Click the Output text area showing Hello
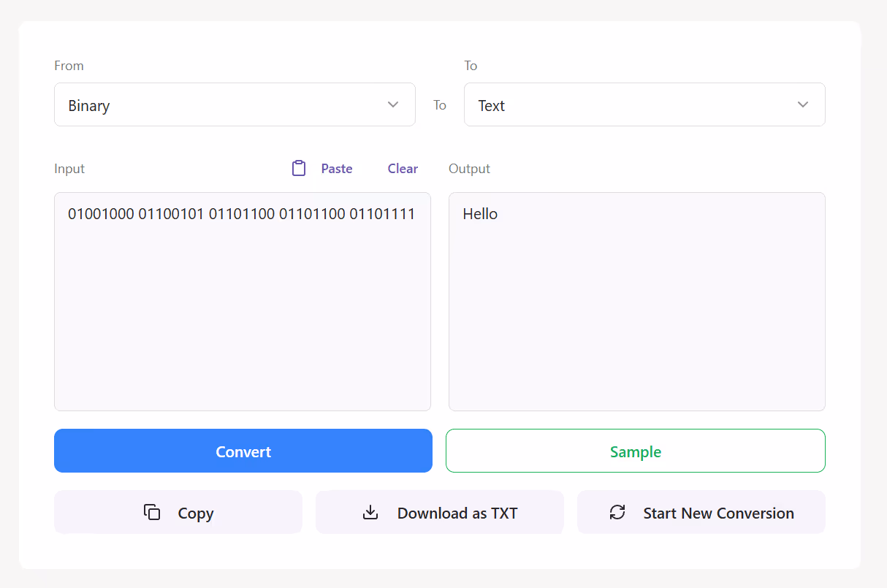887x588 pixels. click(x=636, y=301)
